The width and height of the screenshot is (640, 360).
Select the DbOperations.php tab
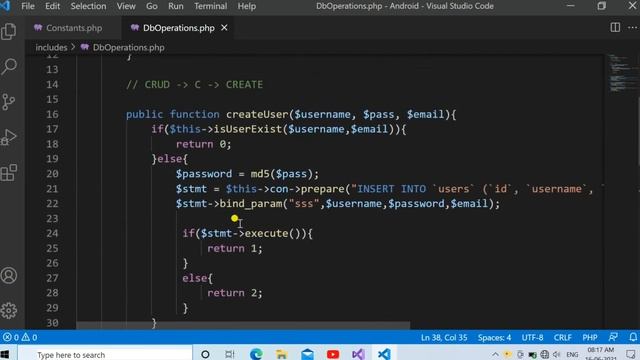pos(178,28)
